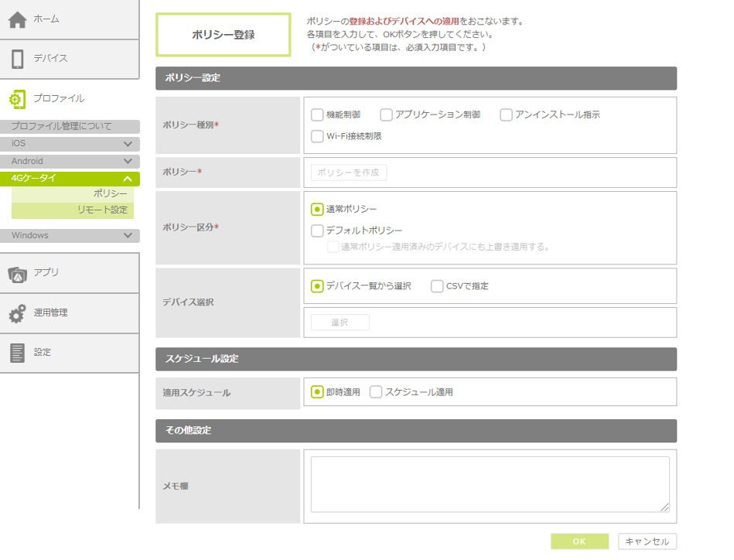Tick the Wi-Fi接続制限 checkbox
Viewport: 734px width, 560px height.
point(317,137)
